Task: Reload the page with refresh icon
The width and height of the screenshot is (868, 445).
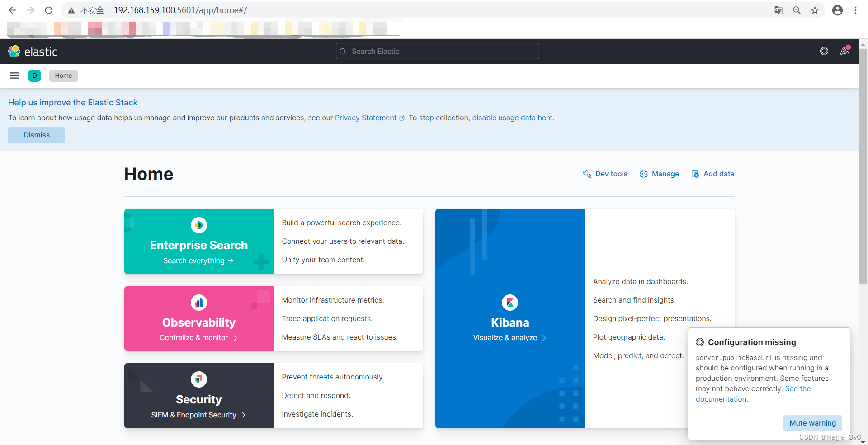Action: 49,10
